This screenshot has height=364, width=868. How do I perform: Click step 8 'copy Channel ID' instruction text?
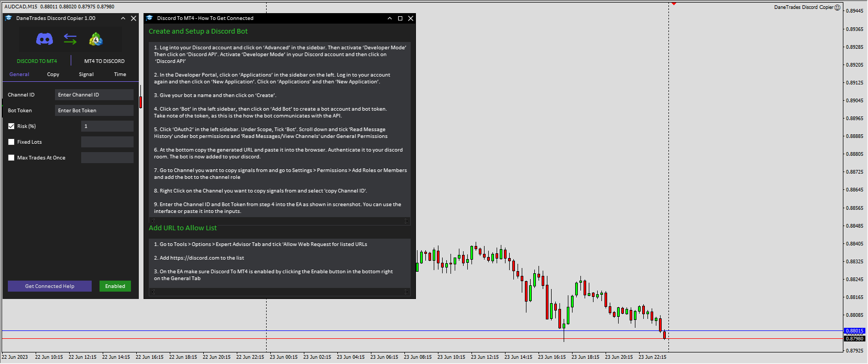coord(260,191)
